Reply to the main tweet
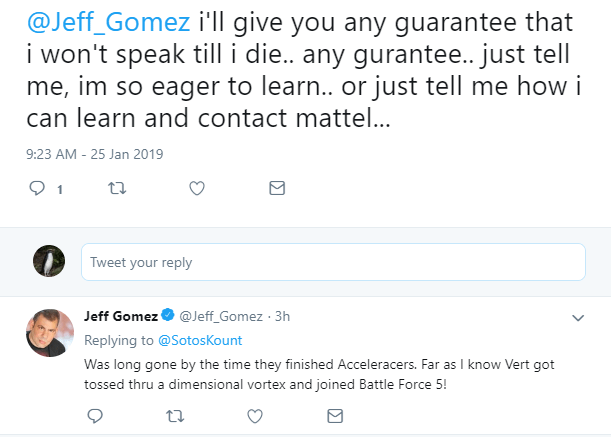Viewport: 611px width, 437px height. click(x=38, y=188)
